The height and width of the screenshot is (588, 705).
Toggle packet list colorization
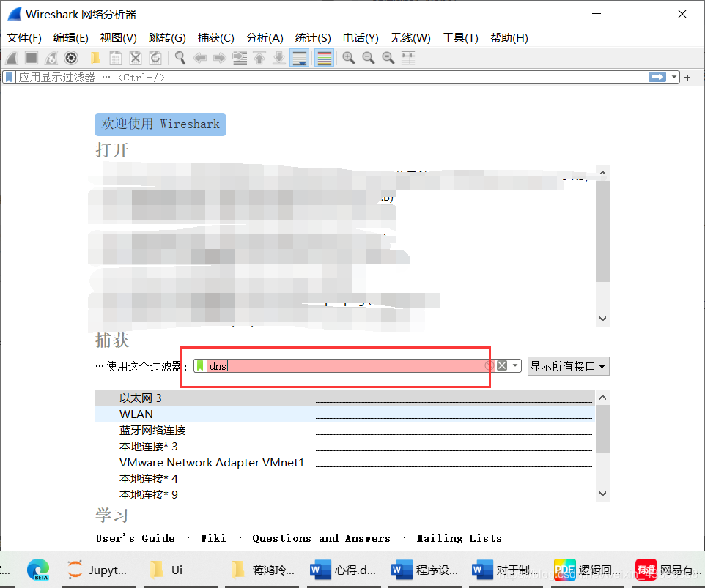[x=324, y=58]
